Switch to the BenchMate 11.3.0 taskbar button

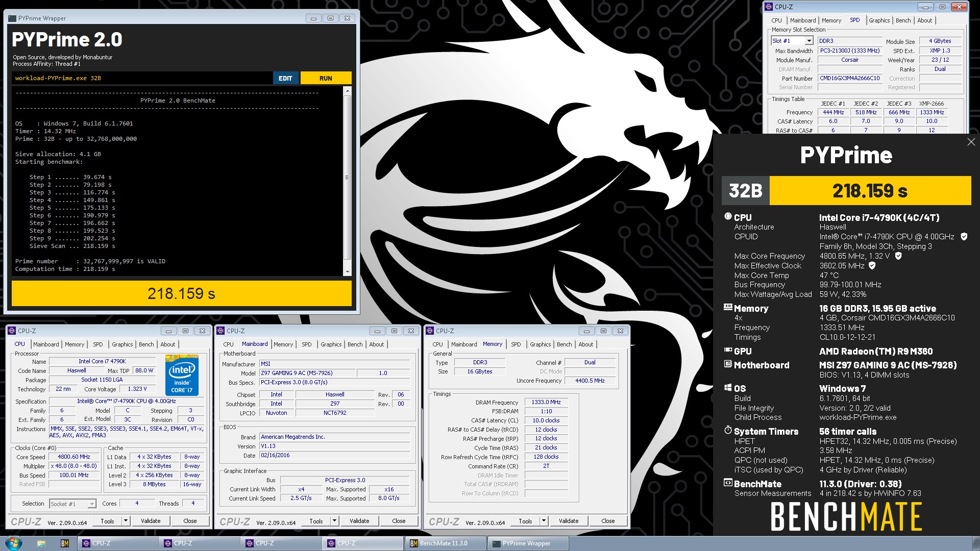(x=445, y=543)
